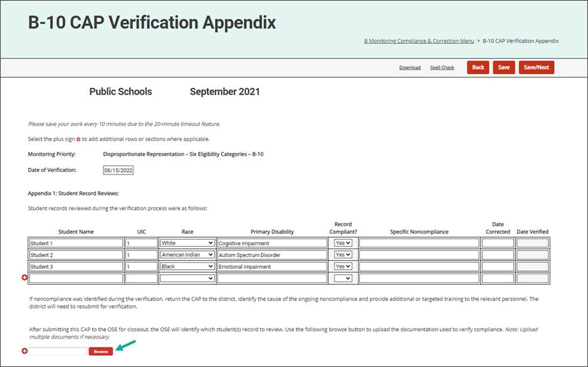Click Date Verified field for Student 1
Screen dimensions: 588x367
[532, 243]
